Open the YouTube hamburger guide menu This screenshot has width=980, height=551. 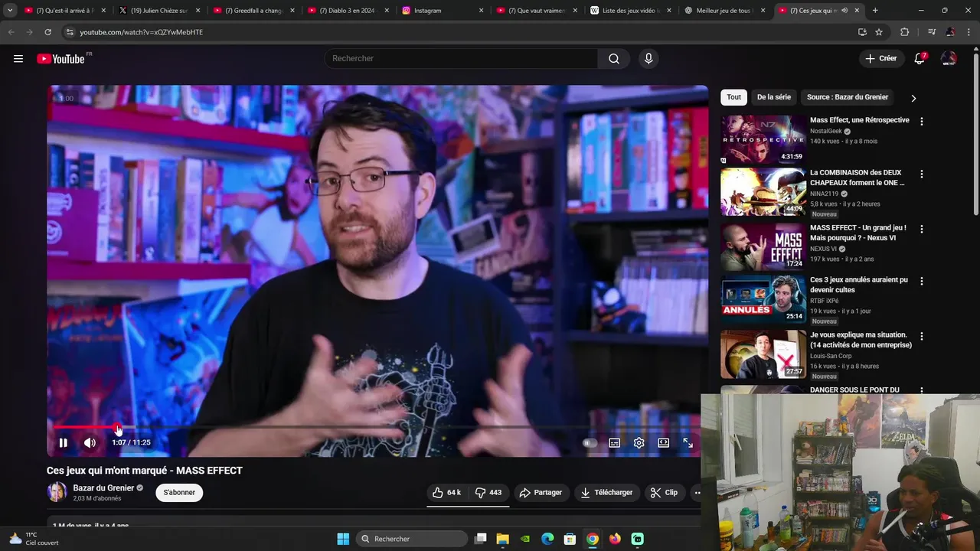tap(18, 59)
